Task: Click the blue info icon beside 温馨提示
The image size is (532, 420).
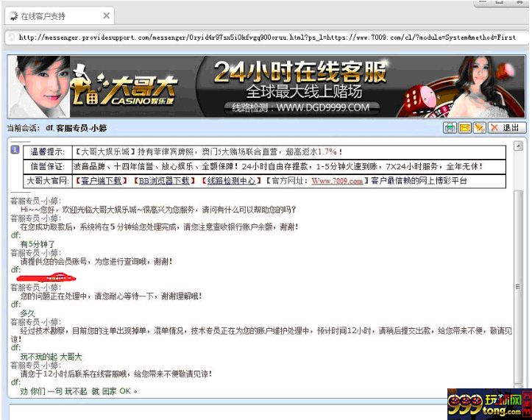Action: click(15, 149)
